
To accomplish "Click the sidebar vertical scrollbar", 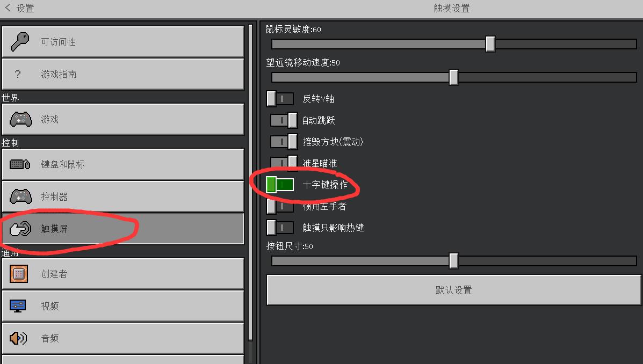I will pos(250,183).
